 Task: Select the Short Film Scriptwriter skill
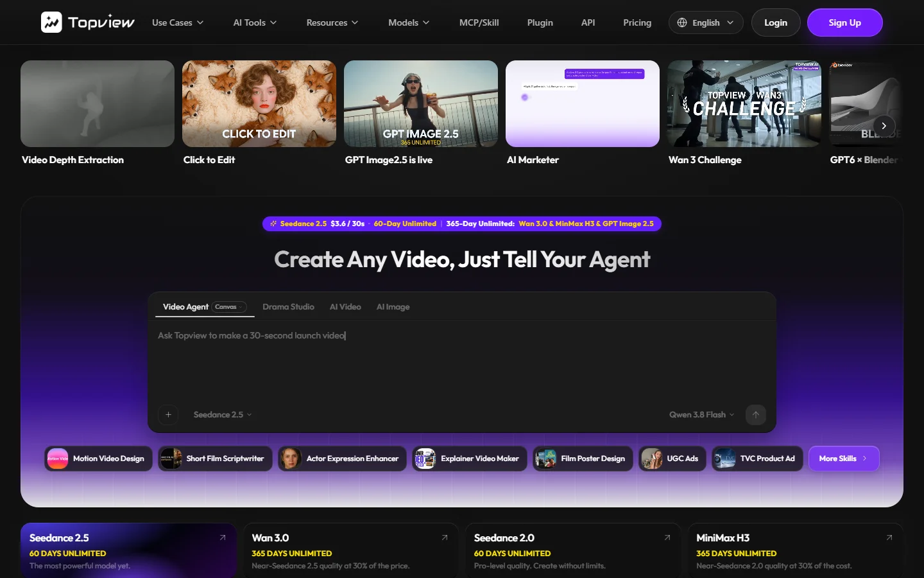(x=215, y=459)
